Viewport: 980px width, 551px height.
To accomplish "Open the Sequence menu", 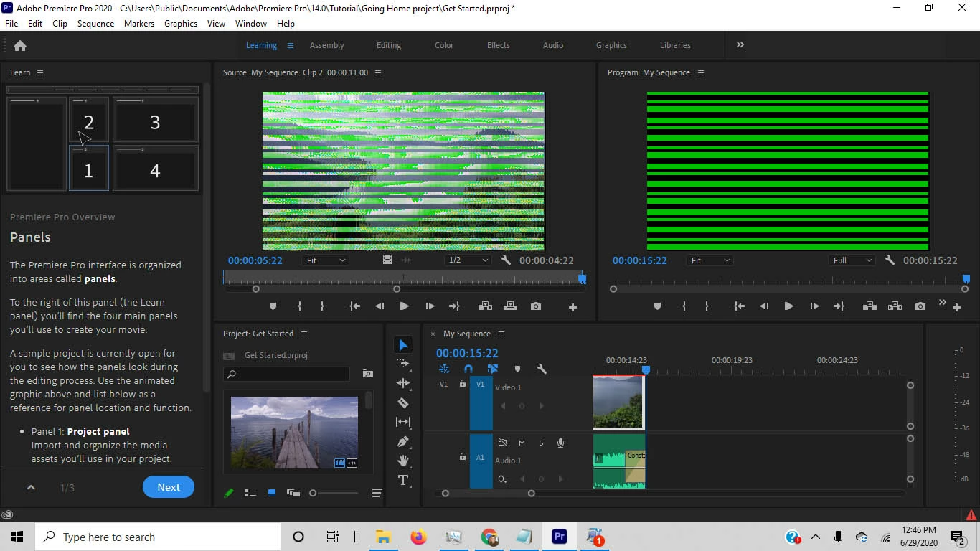I will point(95,24).
